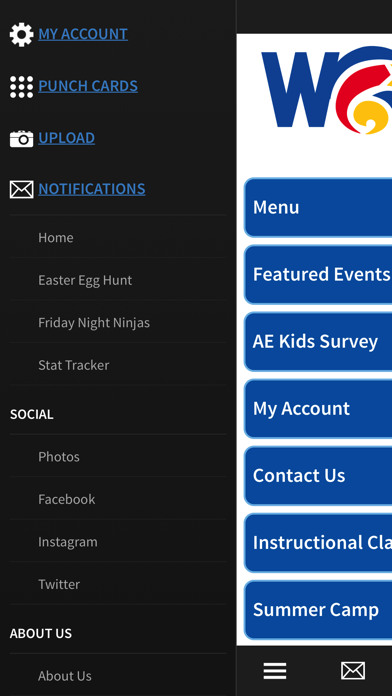Tap the Upload camera icon
The width and height of the screenshot is (392, 696).
[x=21, y=138]
